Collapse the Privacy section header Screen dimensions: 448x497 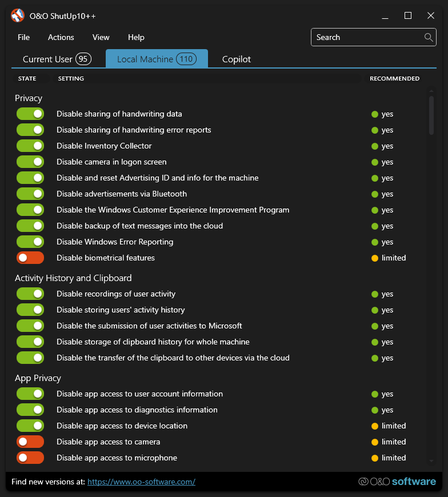pos(29,98)
